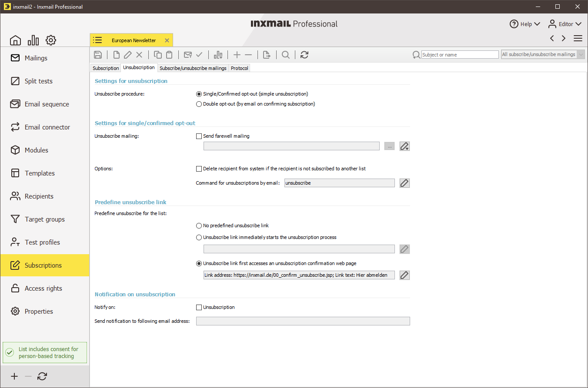Edit the unsubscribe email command with pencil button
This screenshot has width=588, height=388.
pos(404,183)
